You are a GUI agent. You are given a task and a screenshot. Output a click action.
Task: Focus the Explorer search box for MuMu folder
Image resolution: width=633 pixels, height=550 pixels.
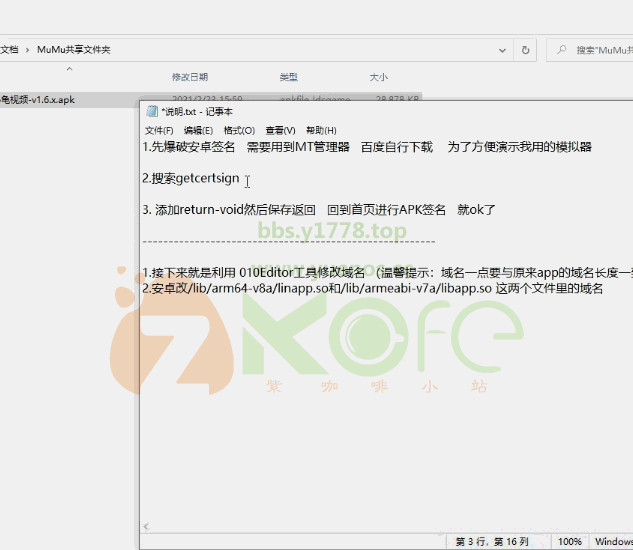[590, 50]
